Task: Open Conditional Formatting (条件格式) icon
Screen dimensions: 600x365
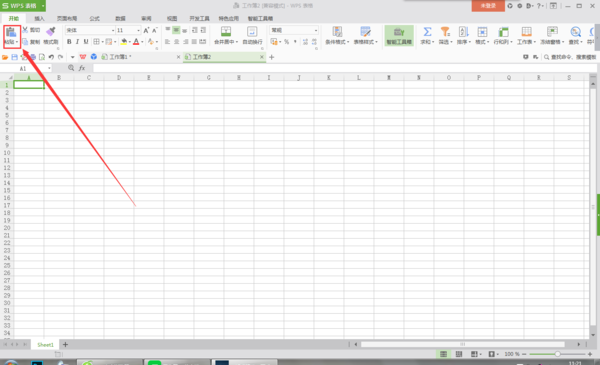Action: pos(337,32)
